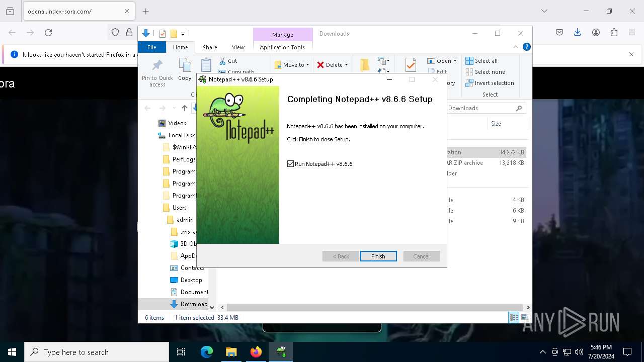Screen dimensions: 644x362
Task: Select Users folder in tree
Action: (x=175, y=208)
